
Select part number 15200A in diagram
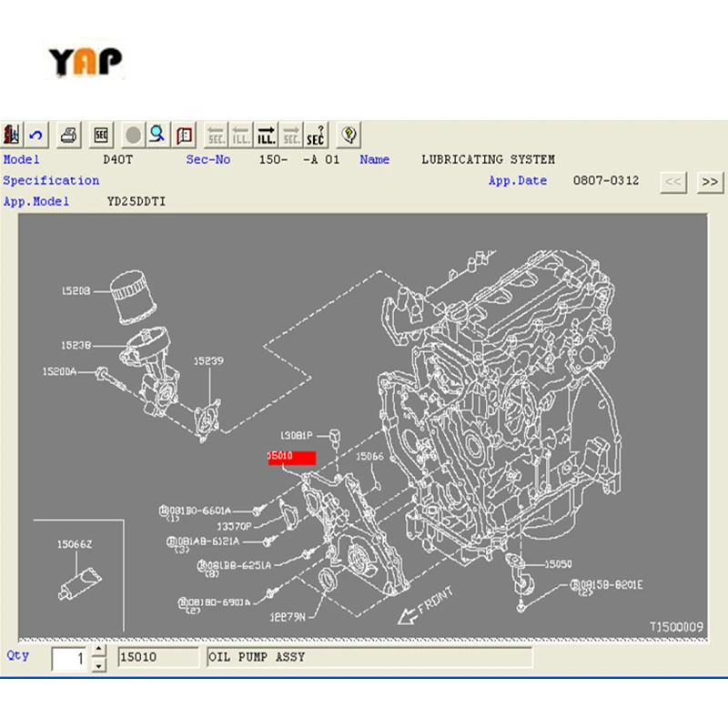pos(59,372)
